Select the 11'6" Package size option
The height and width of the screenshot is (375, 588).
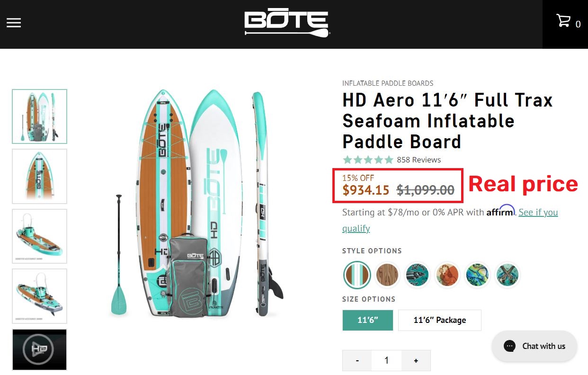click(x=439, y=320)
